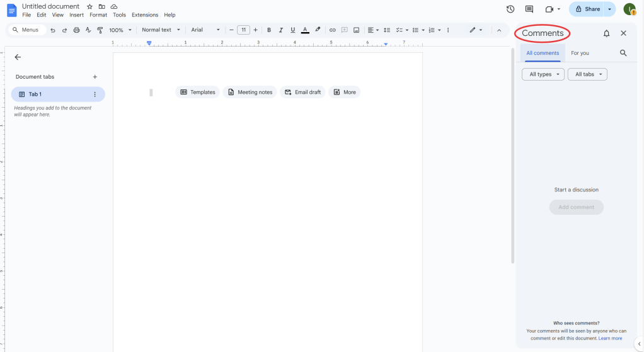Click the print icon in toolbar

[76, 30]
